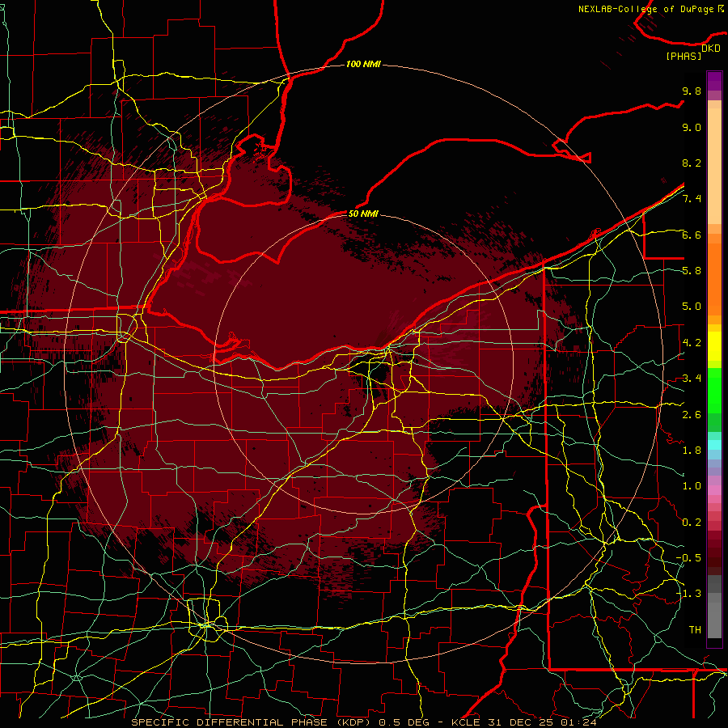Screen dimensions: 728x728
Task: Click the 0.2 scale value
Action: pos(692,523)
